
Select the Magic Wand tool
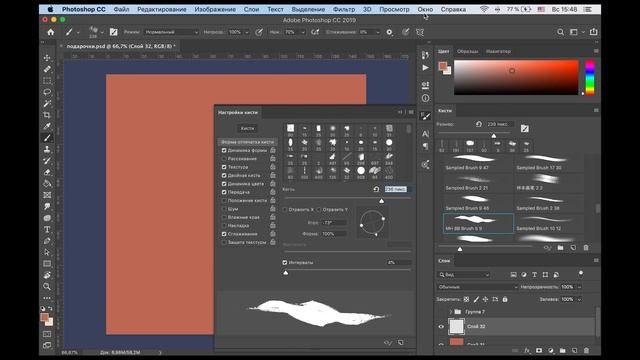(47, 103)
